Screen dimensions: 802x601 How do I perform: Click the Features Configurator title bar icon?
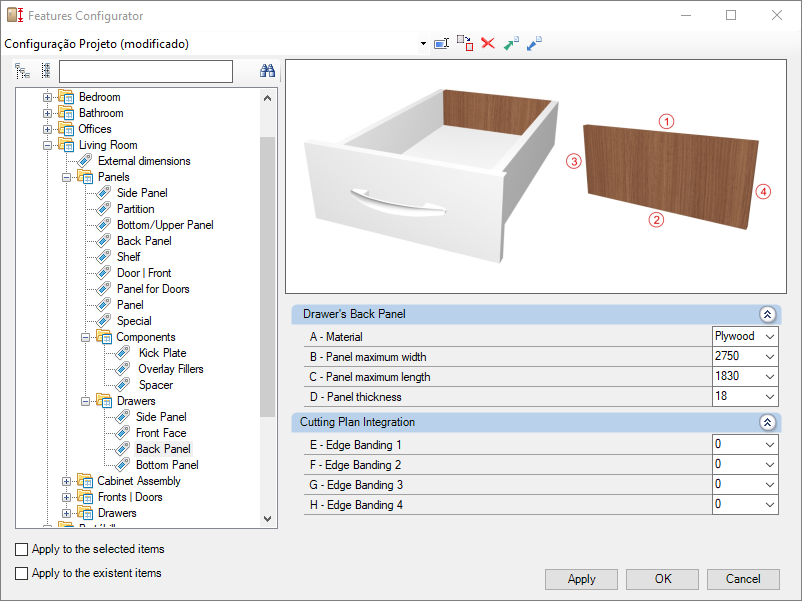pyautogui.click(x=15, y=15)
